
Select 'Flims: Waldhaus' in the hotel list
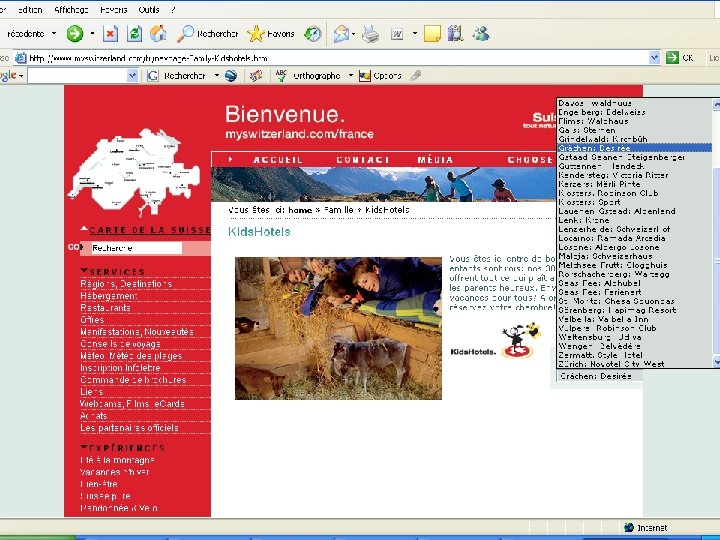tap(634, 121)
